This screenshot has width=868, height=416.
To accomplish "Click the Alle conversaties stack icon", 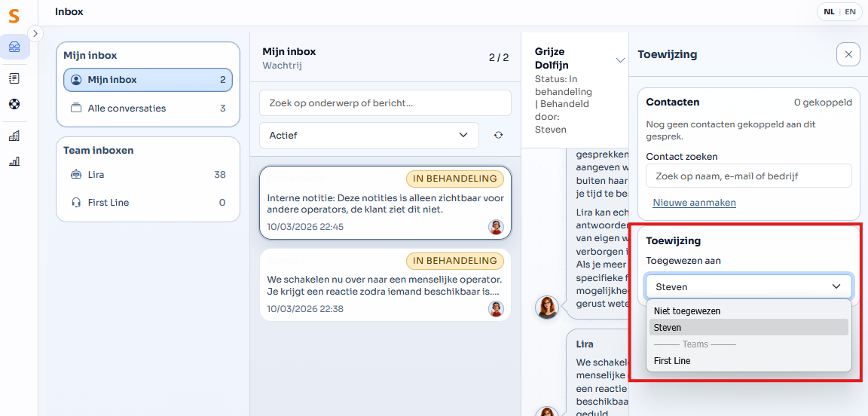I will point(76,108).
